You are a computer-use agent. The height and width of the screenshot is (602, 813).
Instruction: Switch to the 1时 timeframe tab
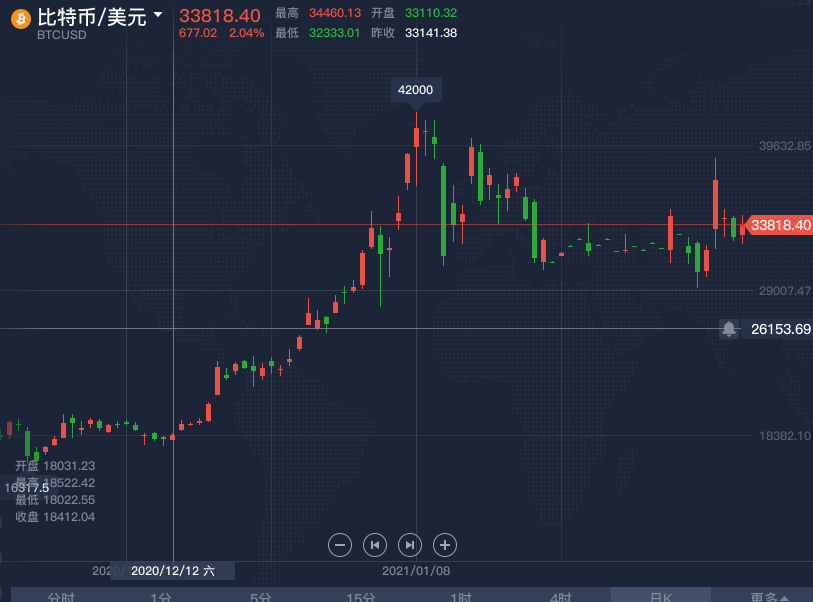point(461,597)
